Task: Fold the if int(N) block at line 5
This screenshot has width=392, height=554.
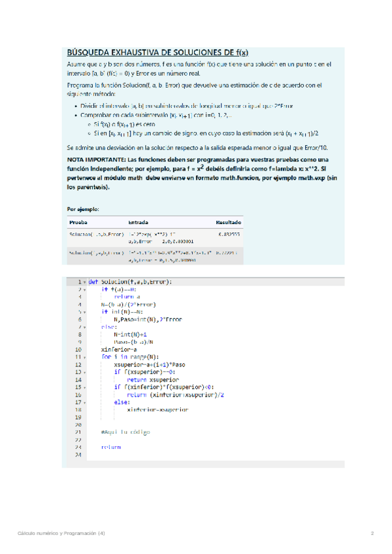Action: (x=84, y=312)
